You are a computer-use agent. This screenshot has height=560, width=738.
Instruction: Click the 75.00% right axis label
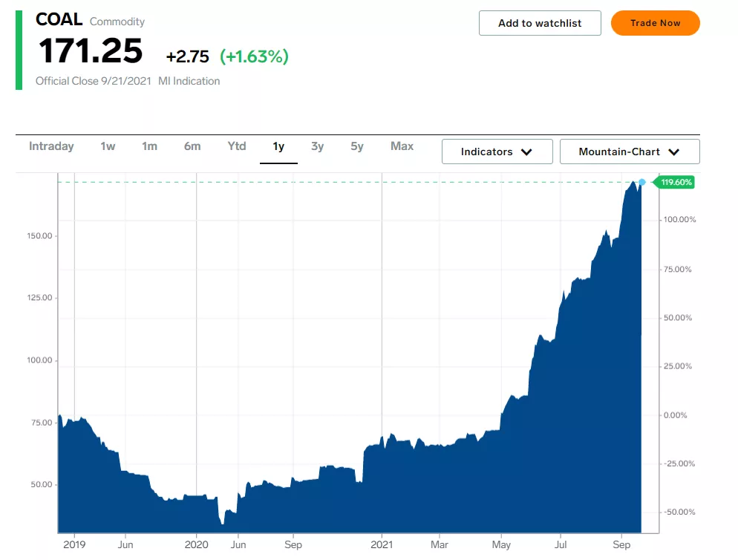pyautogui.click(x=678, y=270)
